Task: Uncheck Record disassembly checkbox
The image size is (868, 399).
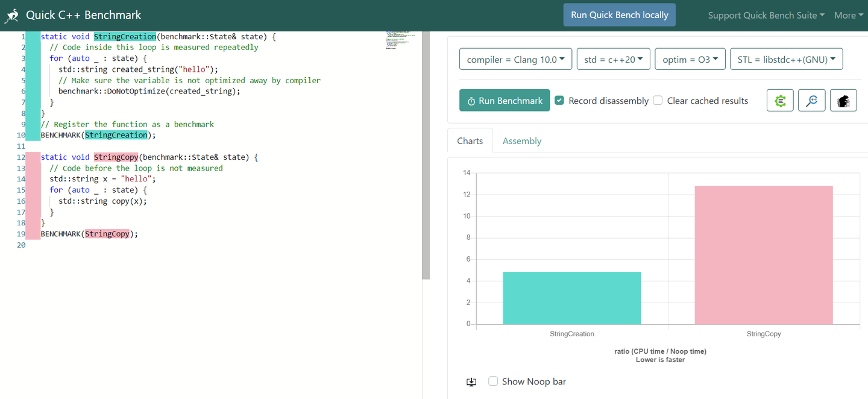Action: click(559, 101)
